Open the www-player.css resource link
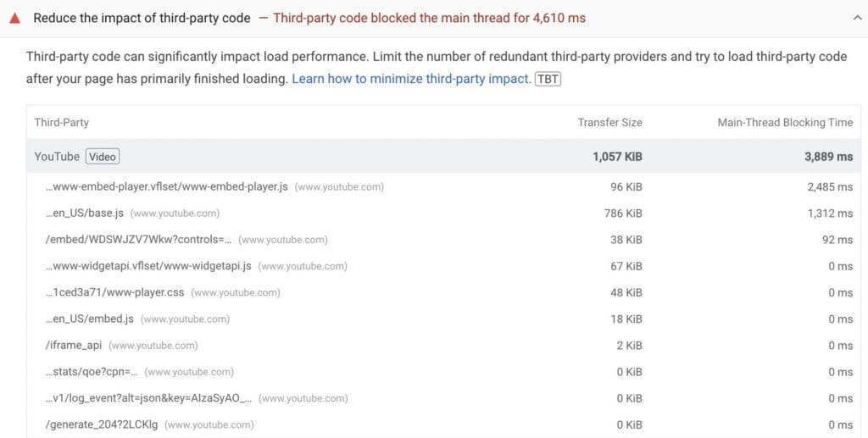This screenshot has height=438, width=868. tap(115, 292)
